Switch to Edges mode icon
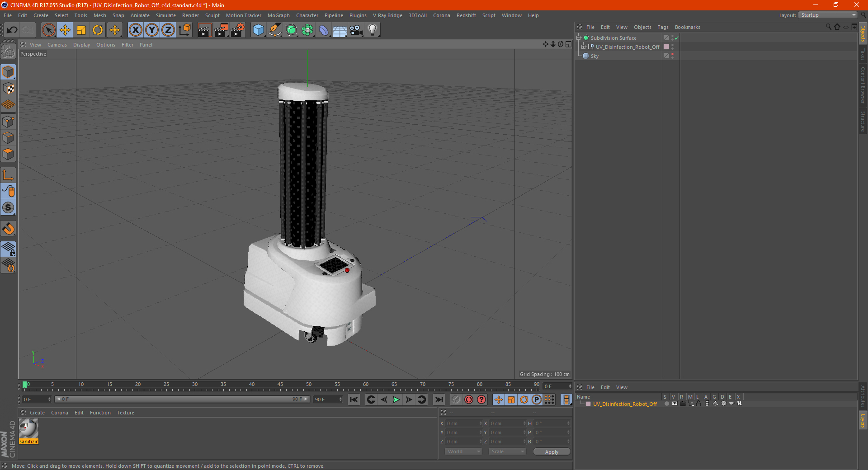 point(8,138)
